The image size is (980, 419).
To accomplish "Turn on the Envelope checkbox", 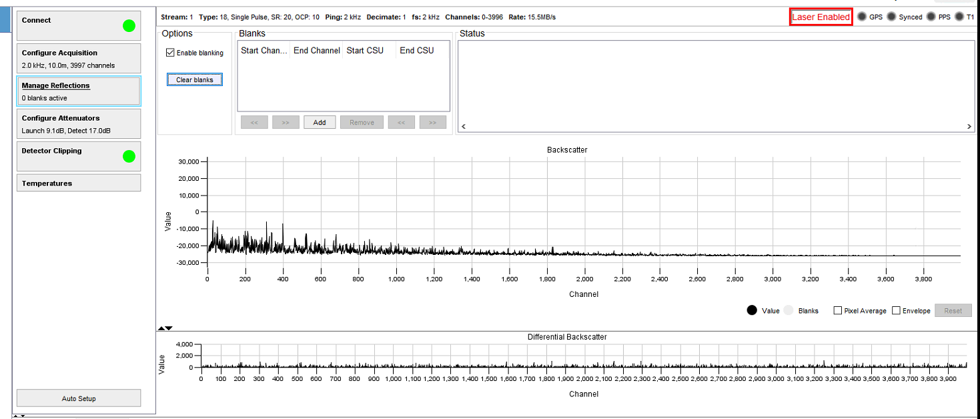I will pos(897,311).
